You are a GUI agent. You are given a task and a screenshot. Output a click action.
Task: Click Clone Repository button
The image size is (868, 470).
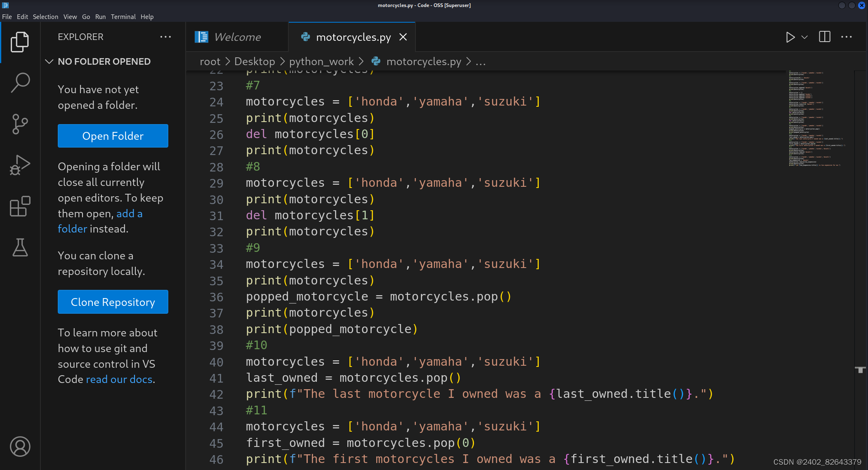click(x=113, y=301)
